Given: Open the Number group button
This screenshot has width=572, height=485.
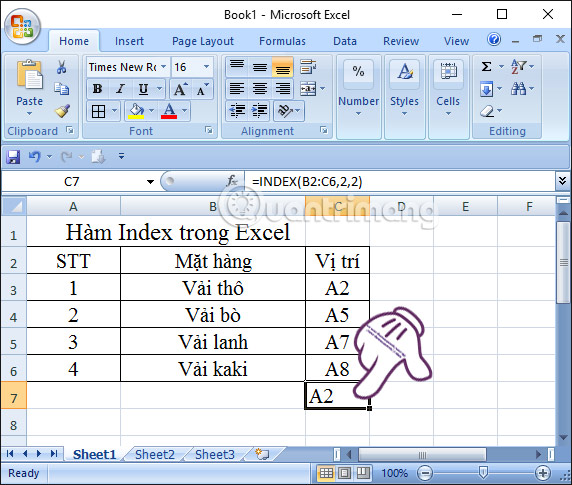Looking at the screenshot, I should [x=358, y=97].
